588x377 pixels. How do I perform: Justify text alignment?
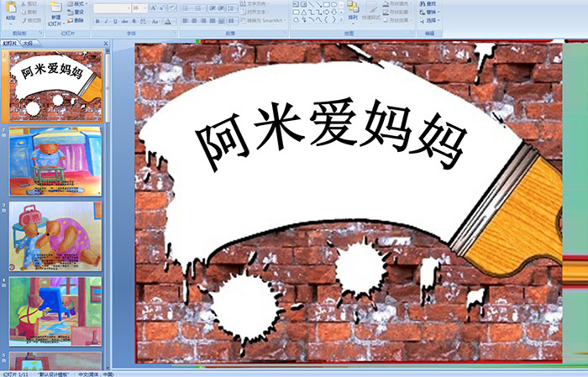213,21
